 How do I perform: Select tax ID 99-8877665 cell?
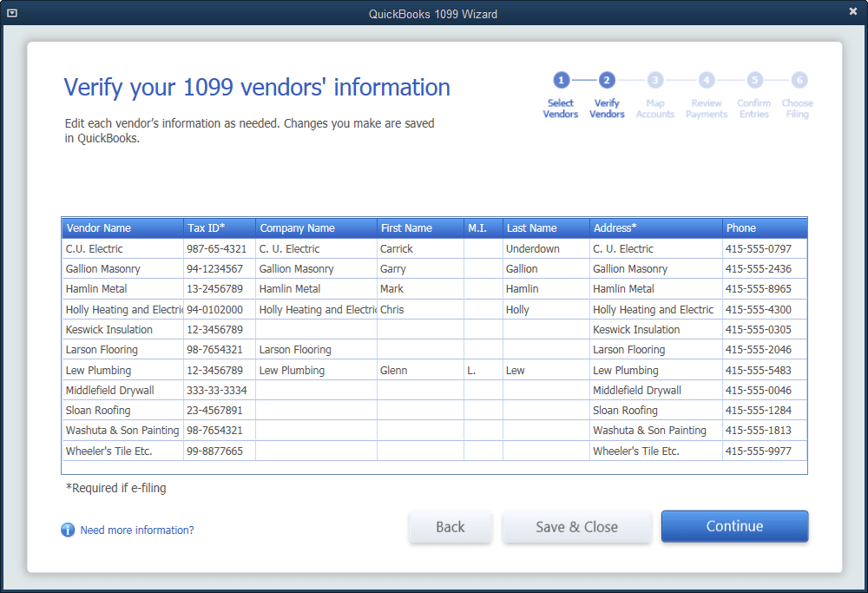pos(220,451)
